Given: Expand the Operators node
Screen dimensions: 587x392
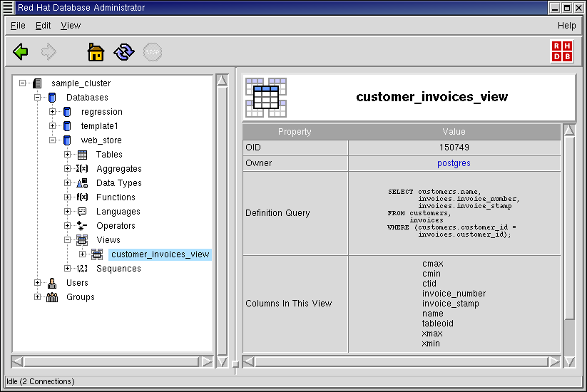Looking at the screenshot, I should pos(67,225).
